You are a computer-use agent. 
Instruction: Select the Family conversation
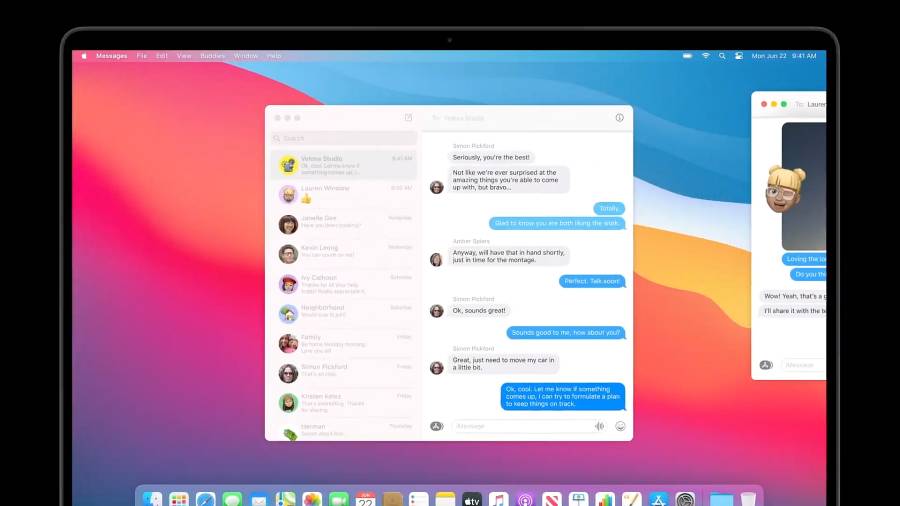click(344, 343)
